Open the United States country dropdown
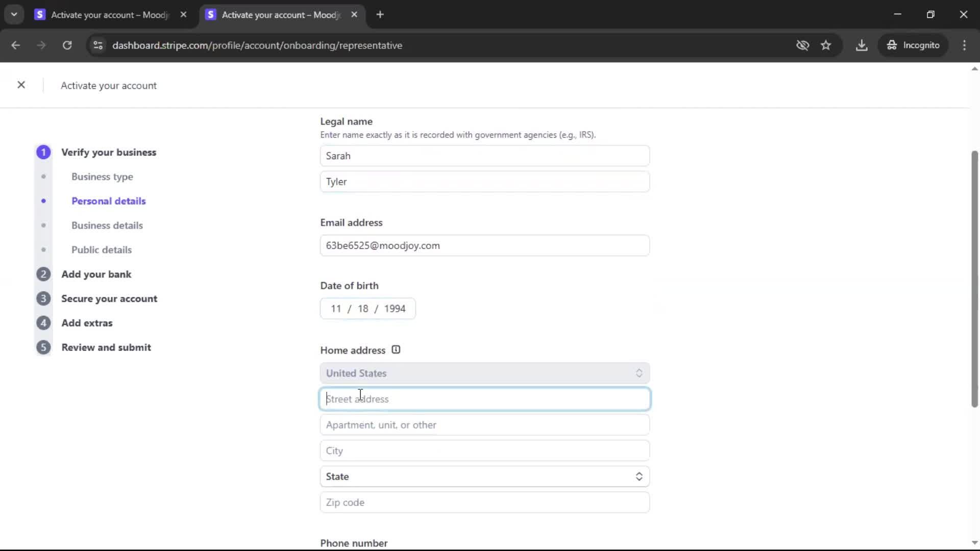Image resolution: width=980 pixels, height=551 pixels. pyautogui.click(x=484, y=373)
